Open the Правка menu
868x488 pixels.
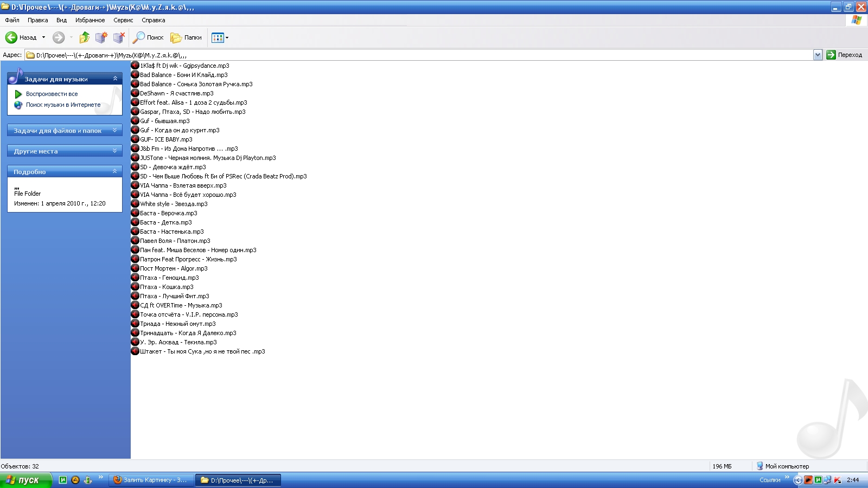click(x=37, y=20)
